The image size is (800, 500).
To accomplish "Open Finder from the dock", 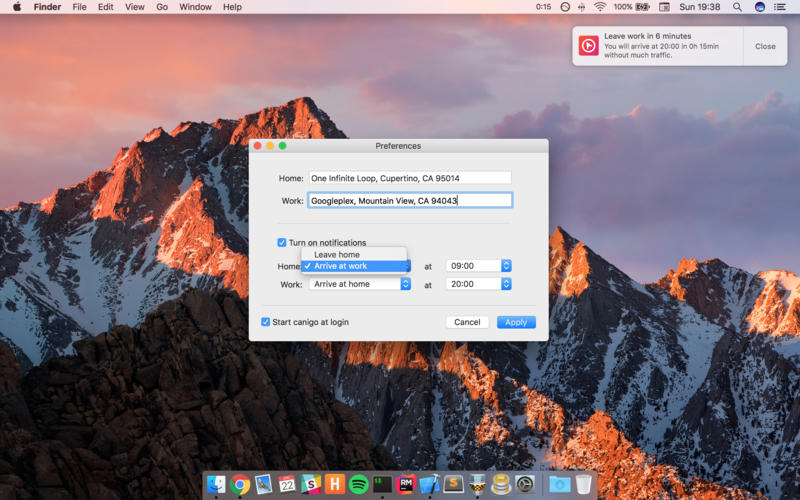I will 216,484.
